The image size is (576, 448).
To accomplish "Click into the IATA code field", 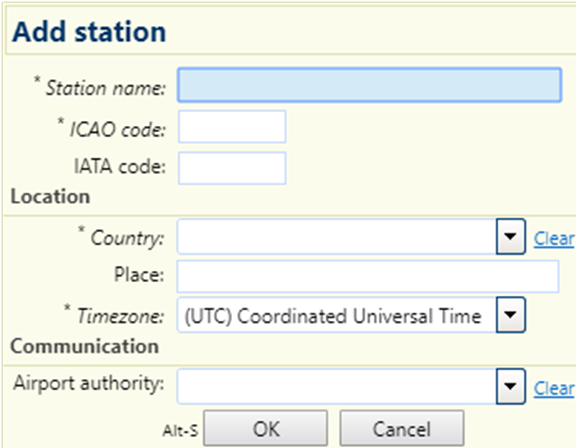I will (232, 168).
